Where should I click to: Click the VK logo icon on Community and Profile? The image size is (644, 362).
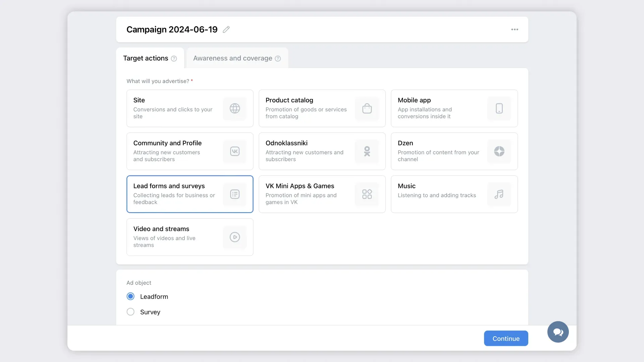[x=235, y=151]
